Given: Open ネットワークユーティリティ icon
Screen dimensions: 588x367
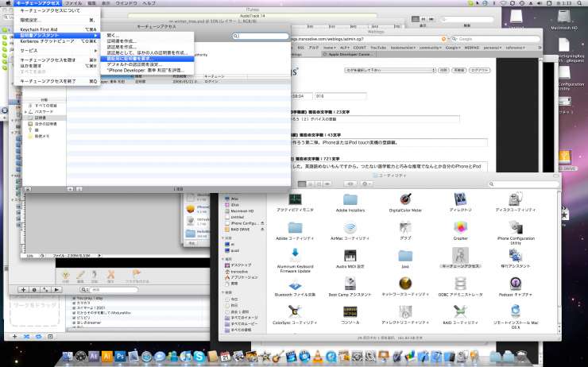Looking at the screenshot, I should pos(405,284).
